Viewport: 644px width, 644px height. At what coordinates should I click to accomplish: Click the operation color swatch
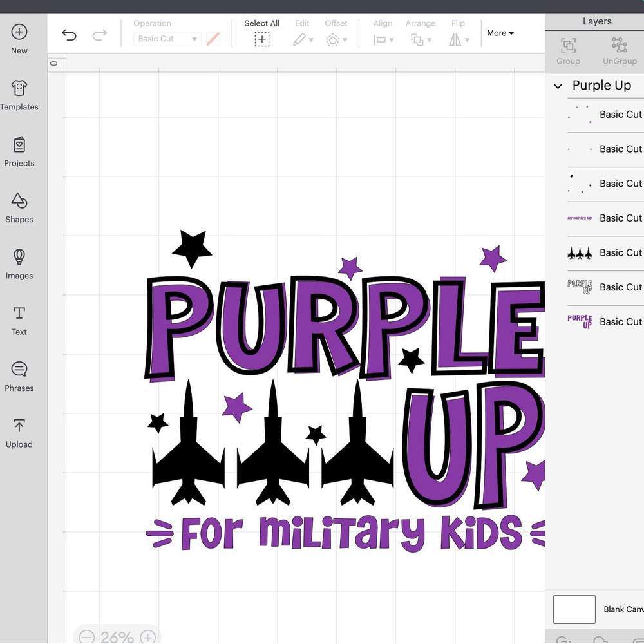pyautogui.click(x=213, y=39)
